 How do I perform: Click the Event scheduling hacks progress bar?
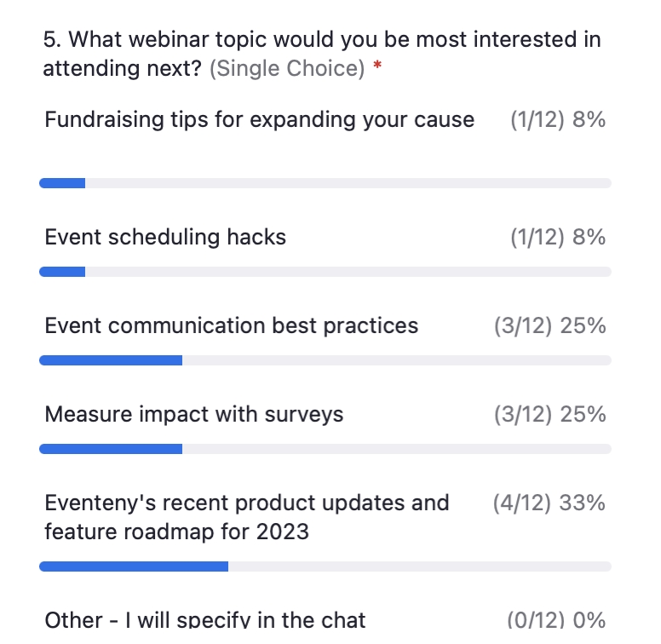click(x=325, y=272)
